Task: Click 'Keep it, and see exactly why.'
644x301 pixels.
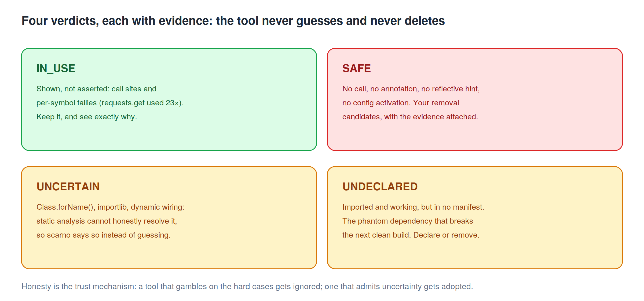Action: pyautogui.click(x=87, y=117)
